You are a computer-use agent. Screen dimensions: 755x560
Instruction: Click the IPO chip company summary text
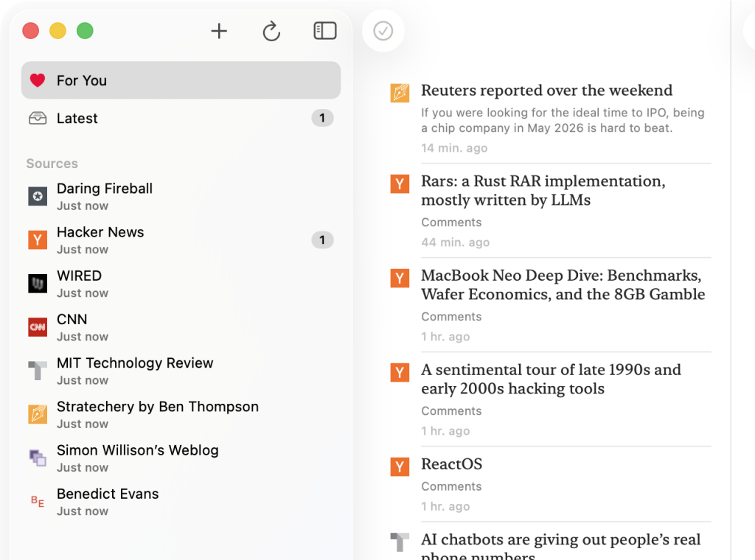pyautogui.click(x=563, y=120)
